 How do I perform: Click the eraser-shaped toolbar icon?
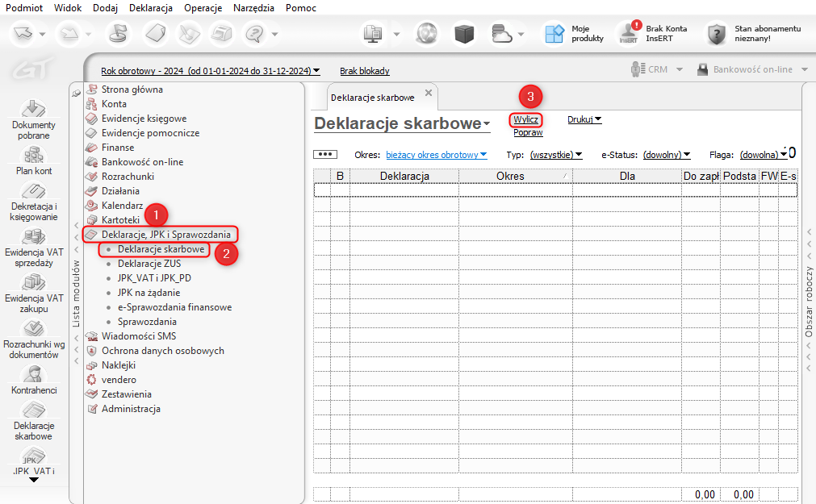pyautogui.click(x=154, y=34)
